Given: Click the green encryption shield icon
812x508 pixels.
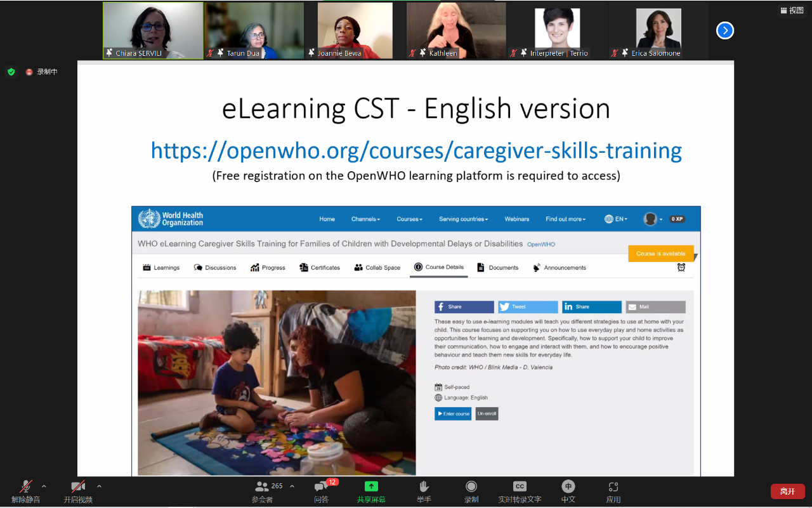Looking at the screenshot, I should tap(11, 72).
